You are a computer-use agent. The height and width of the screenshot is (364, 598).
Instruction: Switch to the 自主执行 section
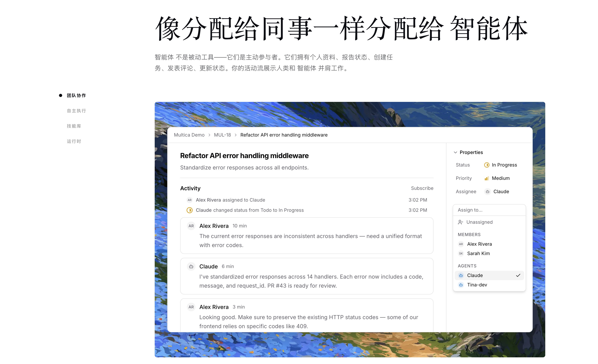pos(76,111)
